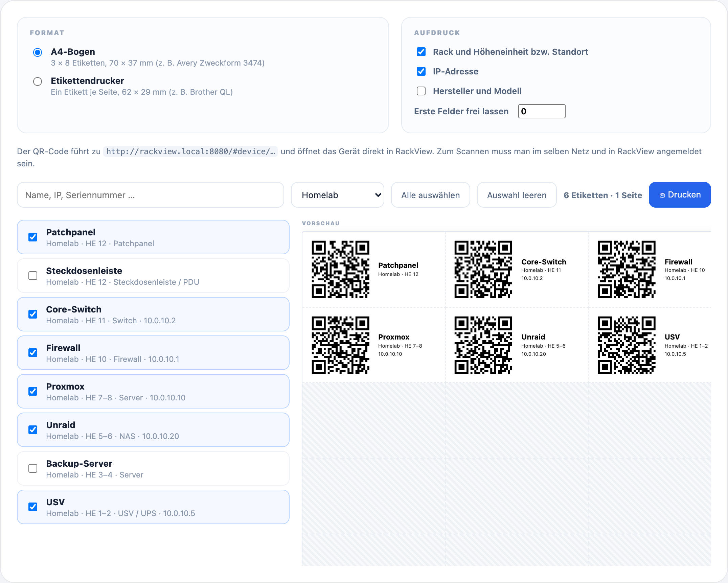The height and width of the screenshot is (583, 728).
Task: Click the printer icon in Drucken
Action: [662, 195]
